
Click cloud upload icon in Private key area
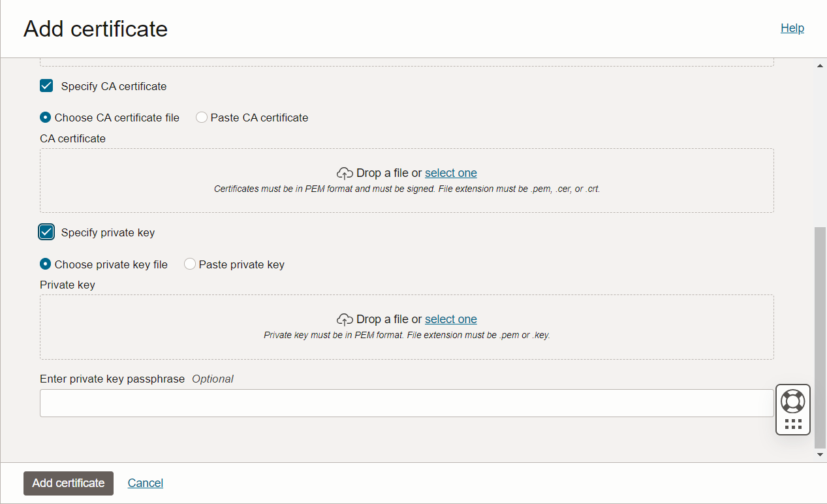click(x=345, y=319)
